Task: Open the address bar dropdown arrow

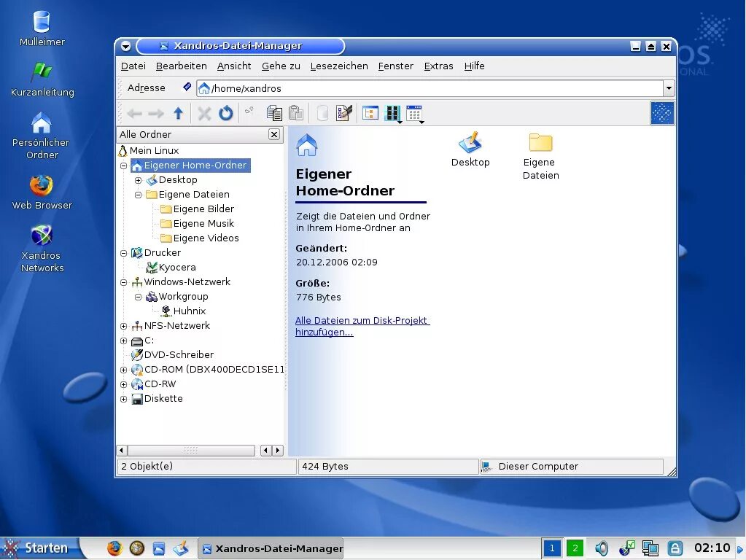Action: 669,88
